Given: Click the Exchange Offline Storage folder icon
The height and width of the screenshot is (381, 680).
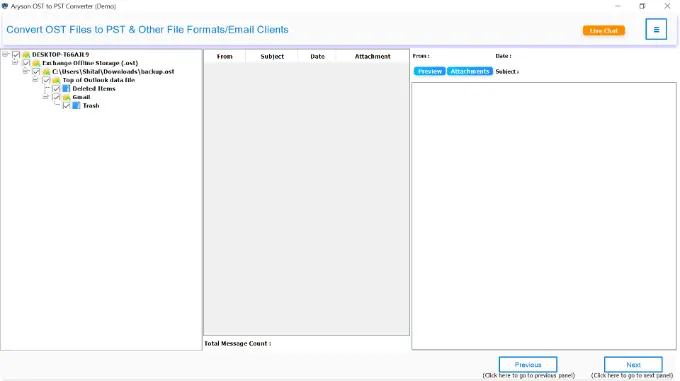Looking at the screenshot, I should [36, 63].
